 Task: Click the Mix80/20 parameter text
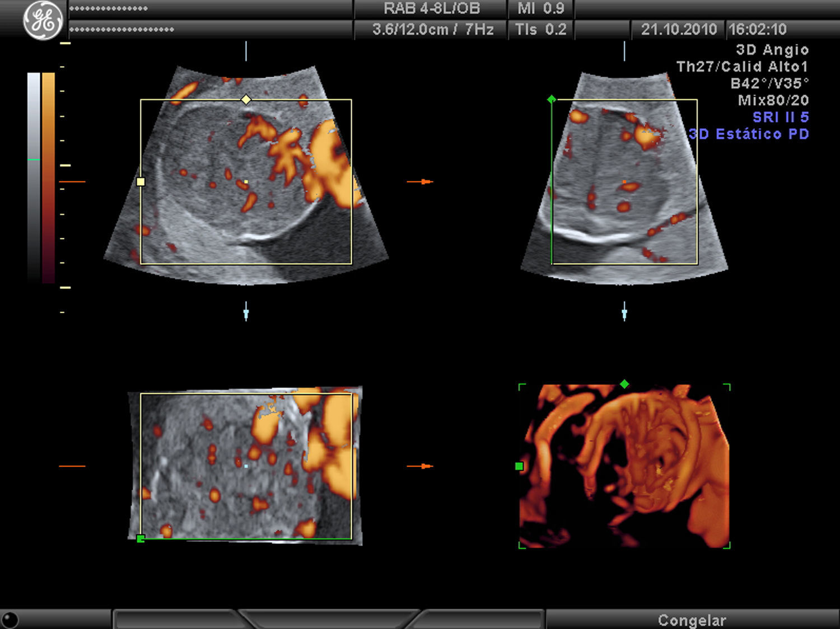click(x=773, y=101)
